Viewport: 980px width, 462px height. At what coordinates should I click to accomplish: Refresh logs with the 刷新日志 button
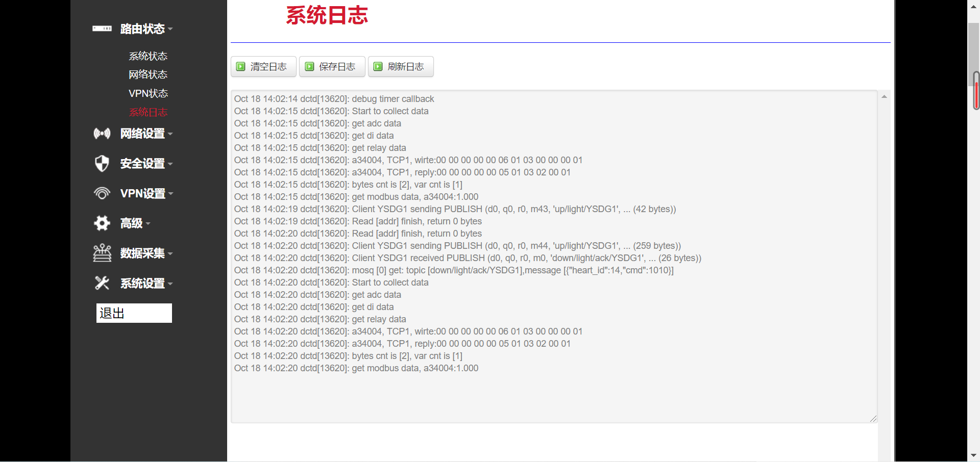pyautogui.click(x=401, y=66)
